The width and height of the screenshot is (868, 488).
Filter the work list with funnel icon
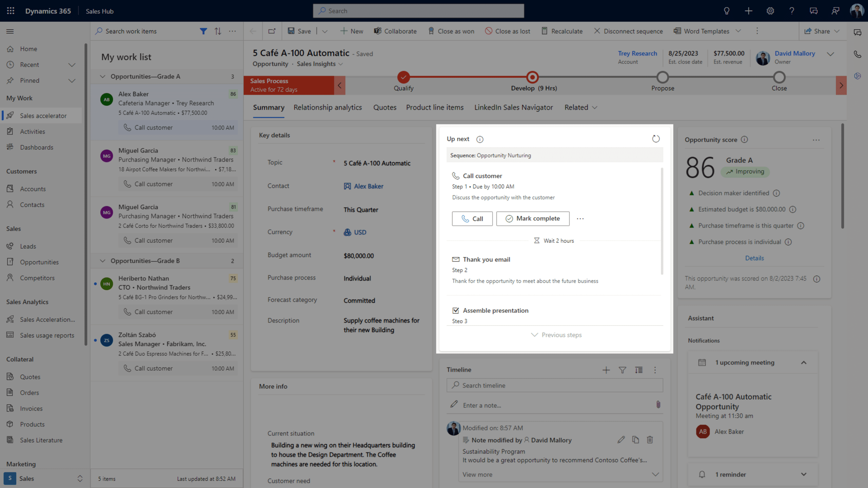[x=203, y=31]
